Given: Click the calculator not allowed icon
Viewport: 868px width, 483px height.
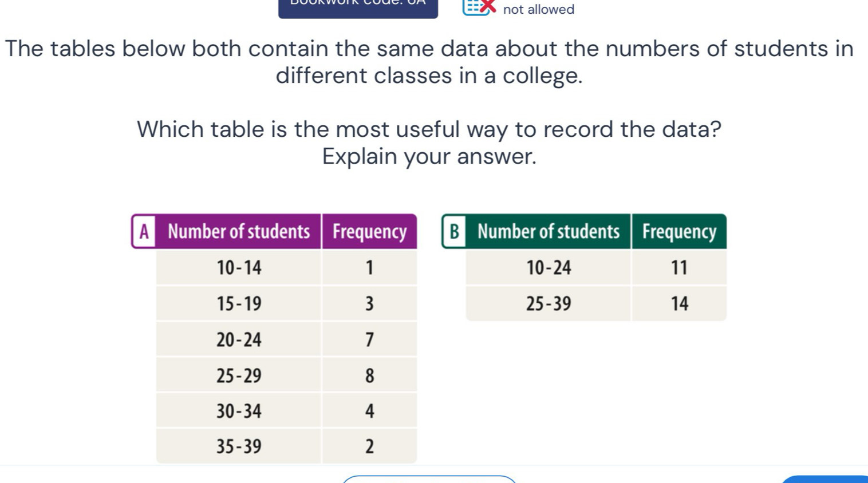Looking at the screenshot, I should pos(478,7).
